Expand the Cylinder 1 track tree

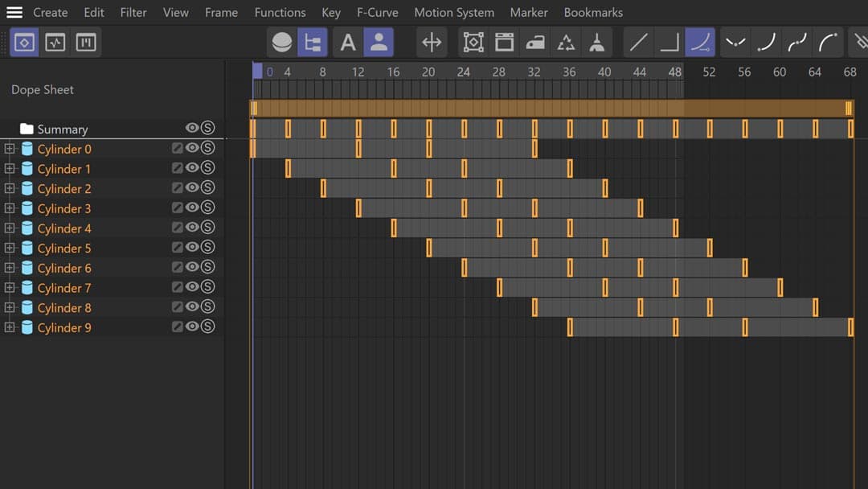[x=10, y=168]
